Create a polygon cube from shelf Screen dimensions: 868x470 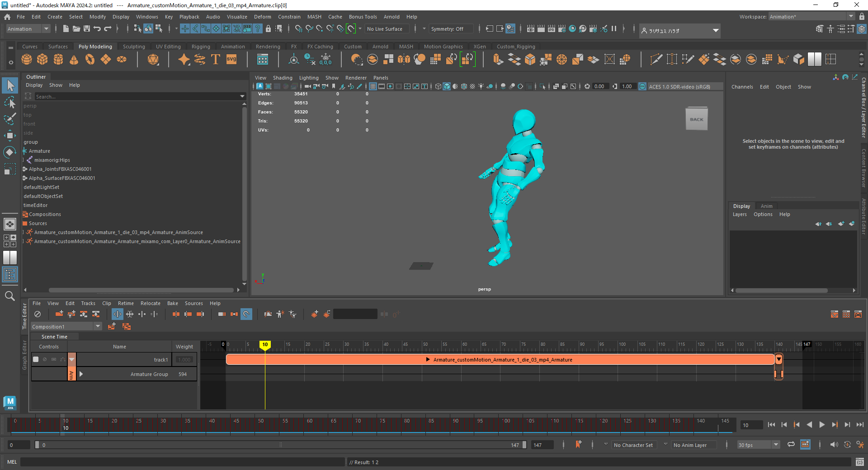coord(42,59)
